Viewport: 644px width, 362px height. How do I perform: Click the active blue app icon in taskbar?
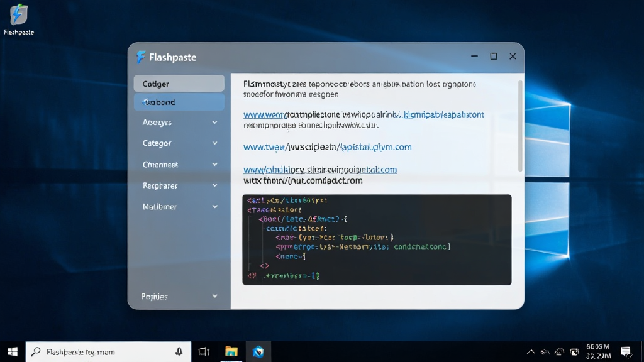[x=258, y=352]
